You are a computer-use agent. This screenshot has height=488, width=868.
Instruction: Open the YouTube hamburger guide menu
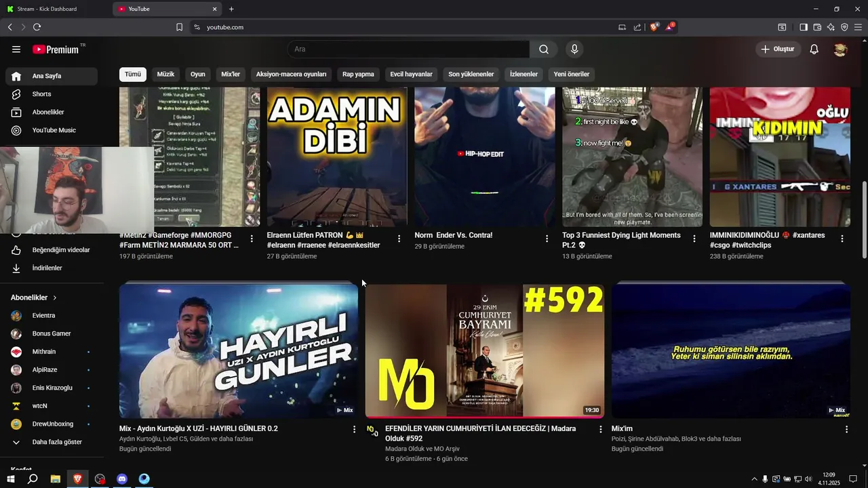[16, 49]
